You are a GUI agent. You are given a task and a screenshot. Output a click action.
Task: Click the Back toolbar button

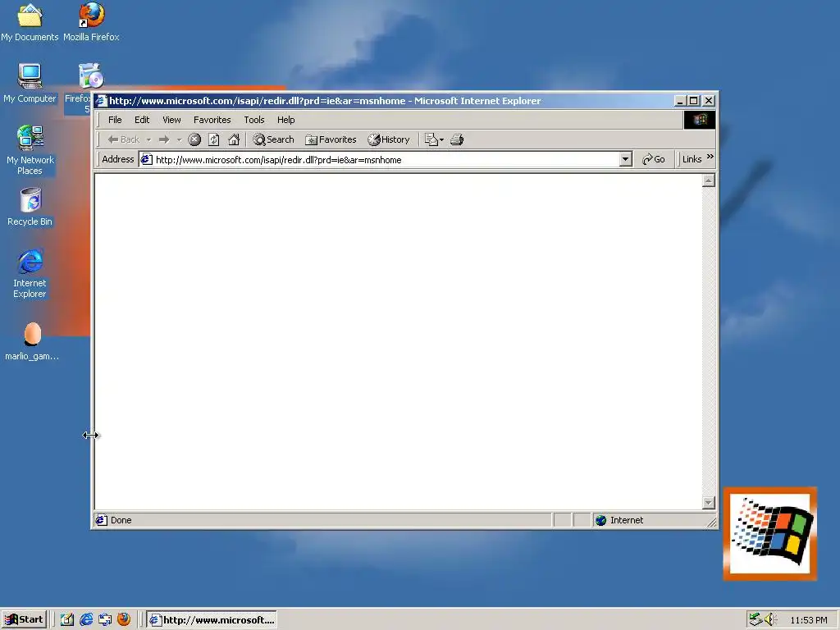click(123, 139)
